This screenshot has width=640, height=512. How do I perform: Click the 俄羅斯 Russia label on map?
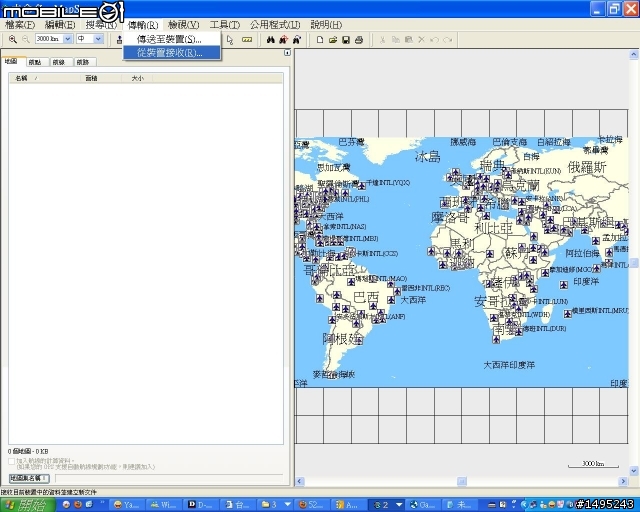pos(587,167)
